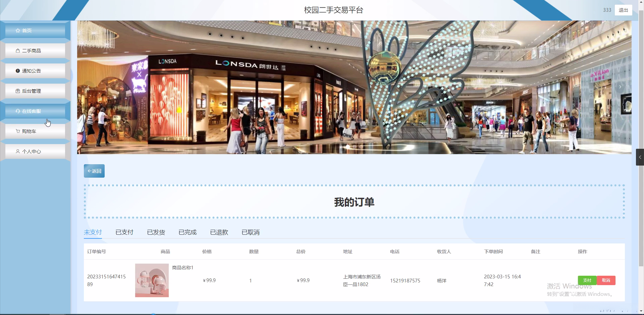Viewport: 644px width, 315px height.
Task: Click the order number 2023315164741589
Action: tap(106, 280)
